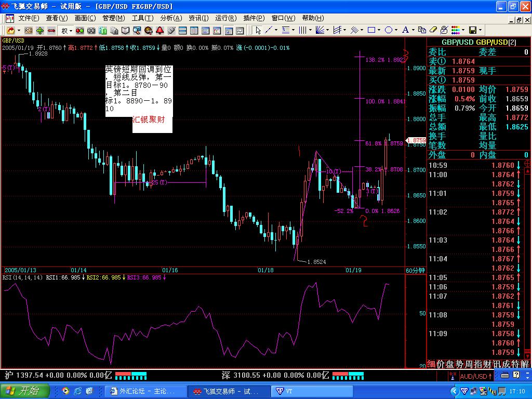Image resolution: width=532 pixels, height=399 pixels.
Task: Click the floppy disk save icon
Action: coord(473,30)
